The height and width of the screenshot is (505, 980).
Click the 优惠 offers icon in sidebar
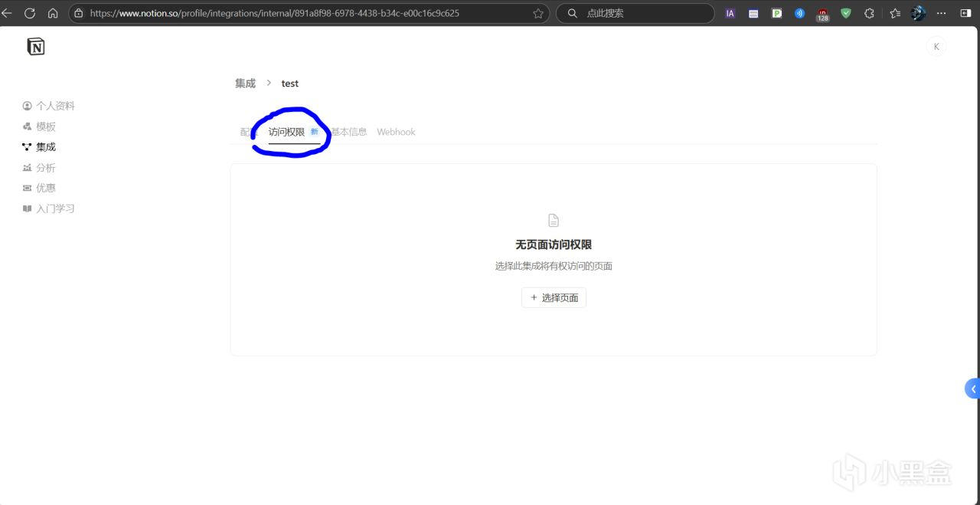point(28,188)
